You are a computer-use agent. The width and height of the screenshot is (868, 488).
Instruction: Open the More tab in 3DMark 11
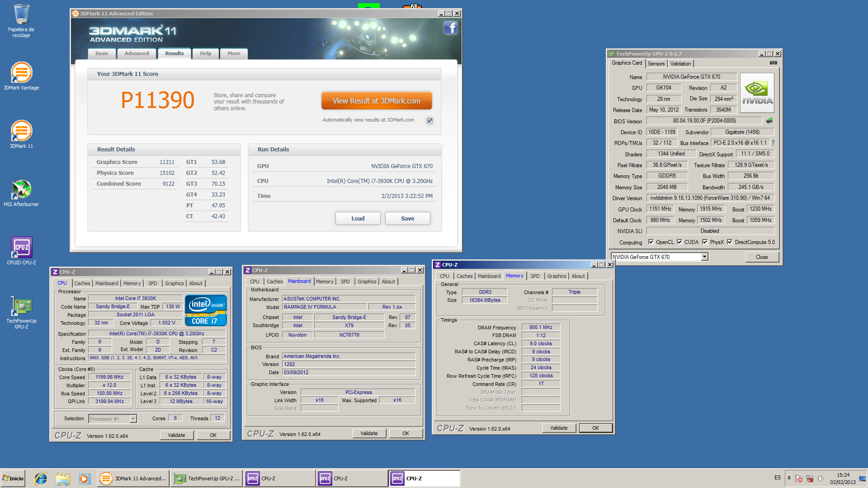coord(234,53)
